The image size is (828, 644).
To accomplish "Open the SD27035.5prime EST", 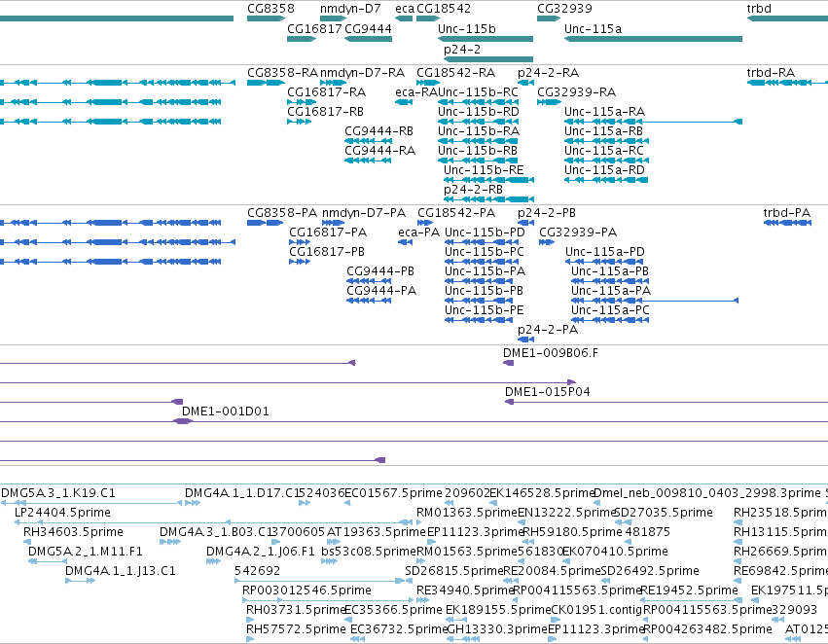I will click(623, 522).
